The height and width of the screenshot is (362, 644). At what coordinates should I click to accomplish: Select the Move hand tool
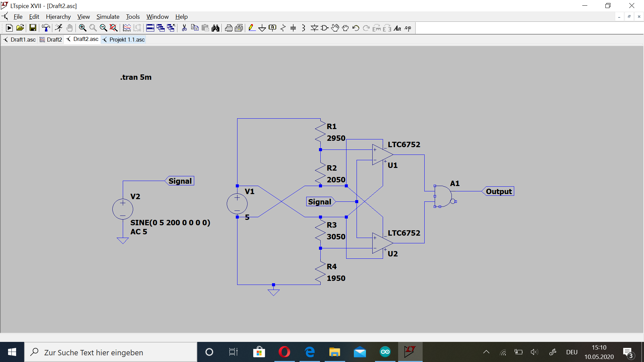335,28
